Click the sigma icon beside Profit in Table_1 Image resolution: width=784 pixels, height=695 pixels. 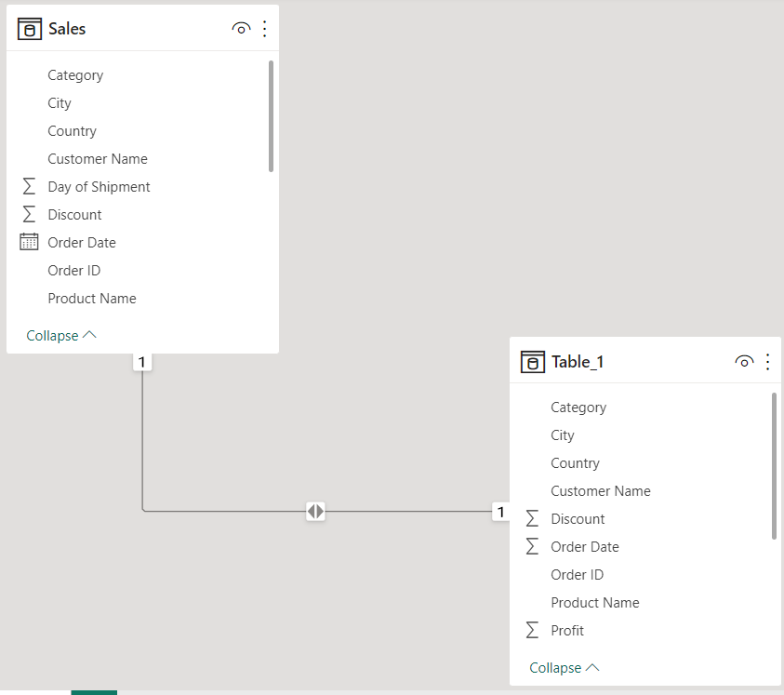[x=530, y=630]
